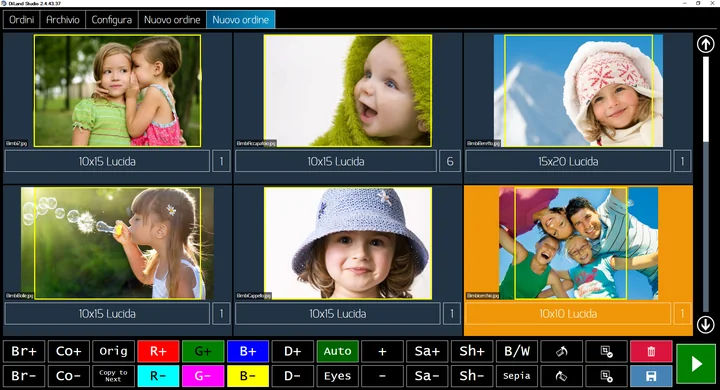This screenshot has height=390, width=720.
Task: Click the crop icon with a checkmark
Action: pos(606,351)
